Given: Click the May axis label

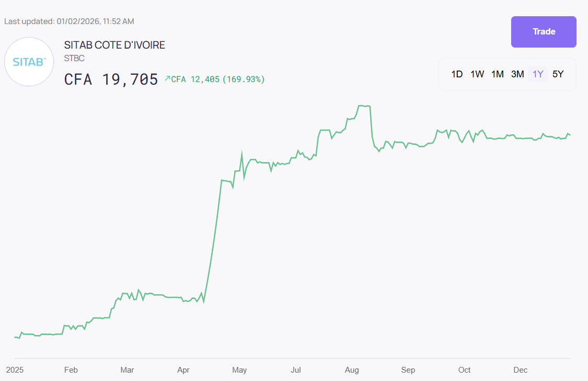Looking at the screenshot, I should [239, 370].
